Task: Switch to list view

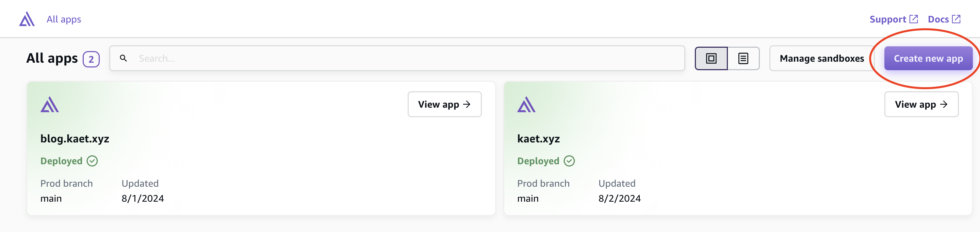Action: click(743, 58)
